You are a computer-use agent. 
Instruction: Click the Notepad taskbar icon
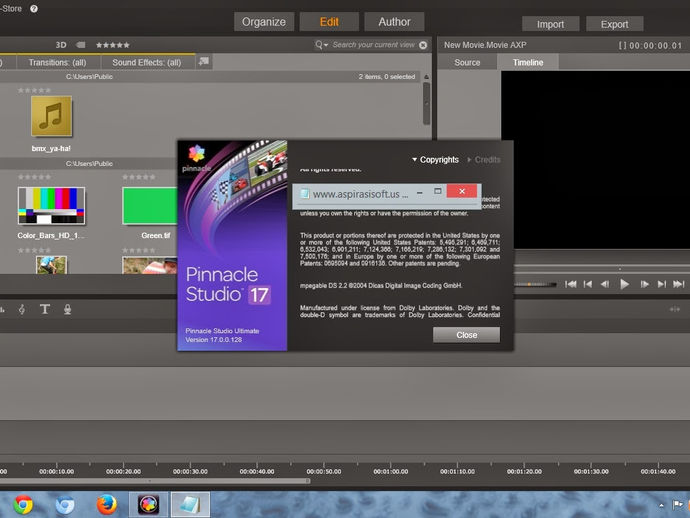190,504
